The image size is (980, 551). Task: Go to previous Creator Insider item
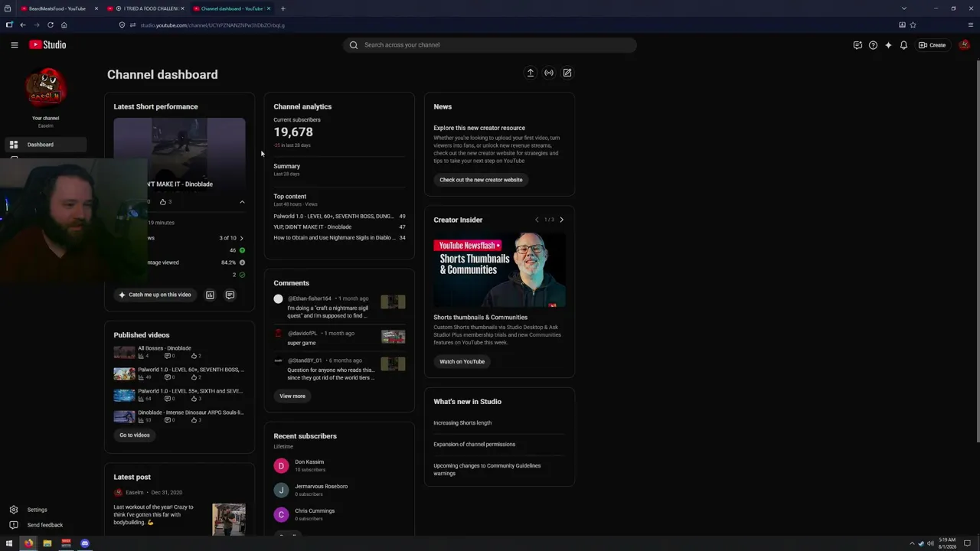(x=537, y=220)
